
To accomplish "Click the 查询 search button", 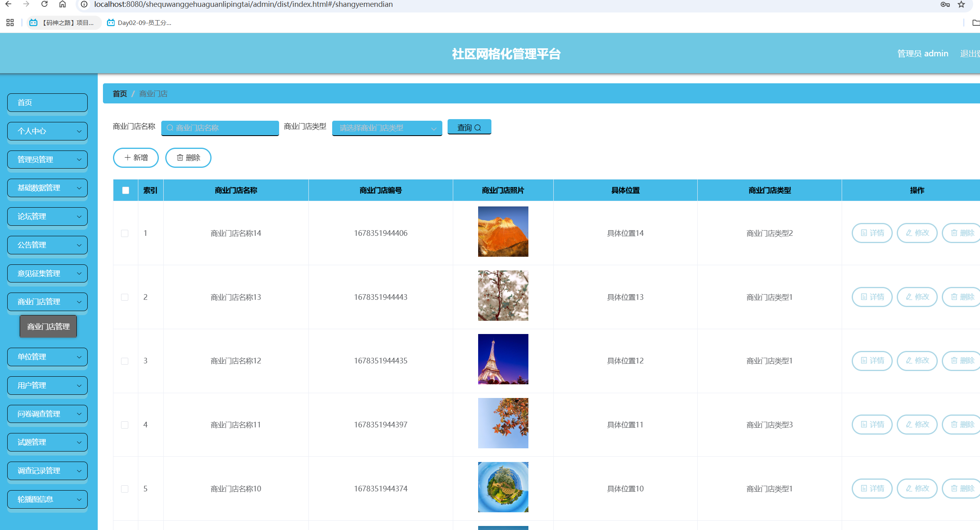I will click(469, 127).
